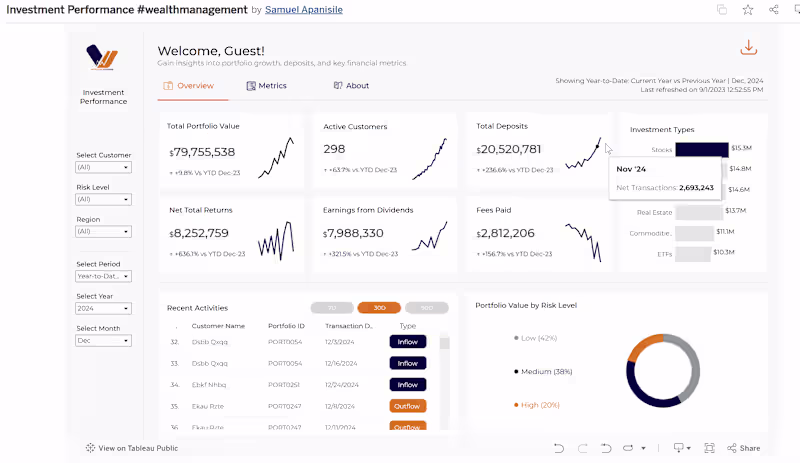This screenshot has width=800, height=463.
Task: Click the redo arrow in bottom toolbar
Action: 582,448
